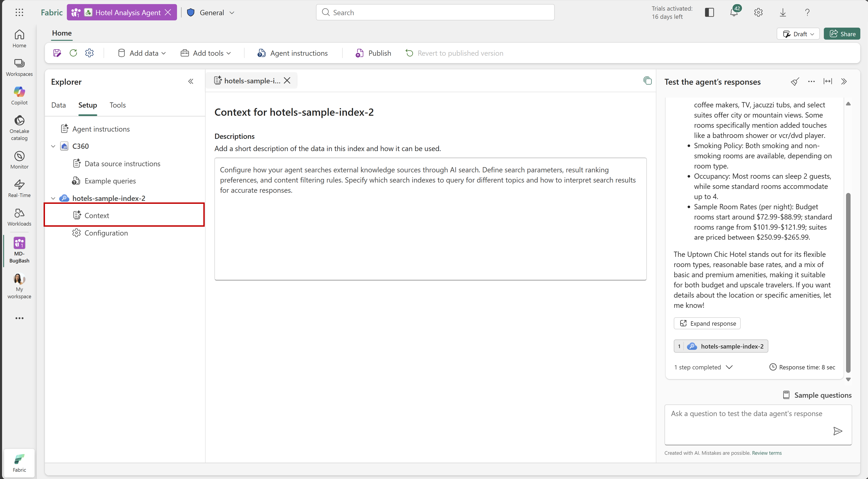The height and width of the screenshot is (479, 868).
Task: Go to Home in left navigation
Action: (19, 38)
